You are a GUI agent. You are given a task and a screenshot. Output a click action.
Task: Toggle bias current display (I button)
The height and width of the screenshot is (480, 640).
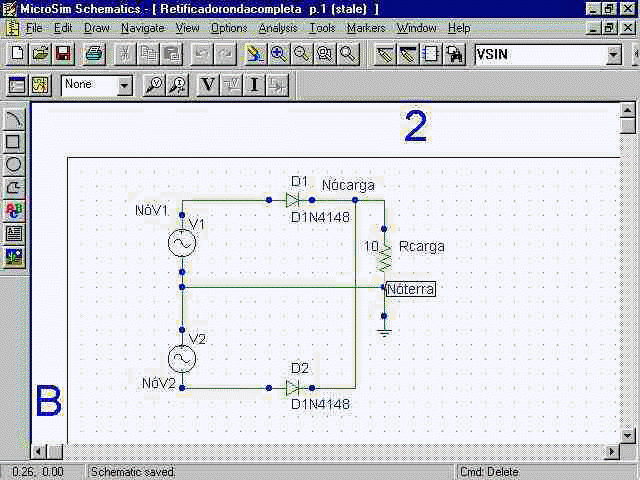coord(255,85)
